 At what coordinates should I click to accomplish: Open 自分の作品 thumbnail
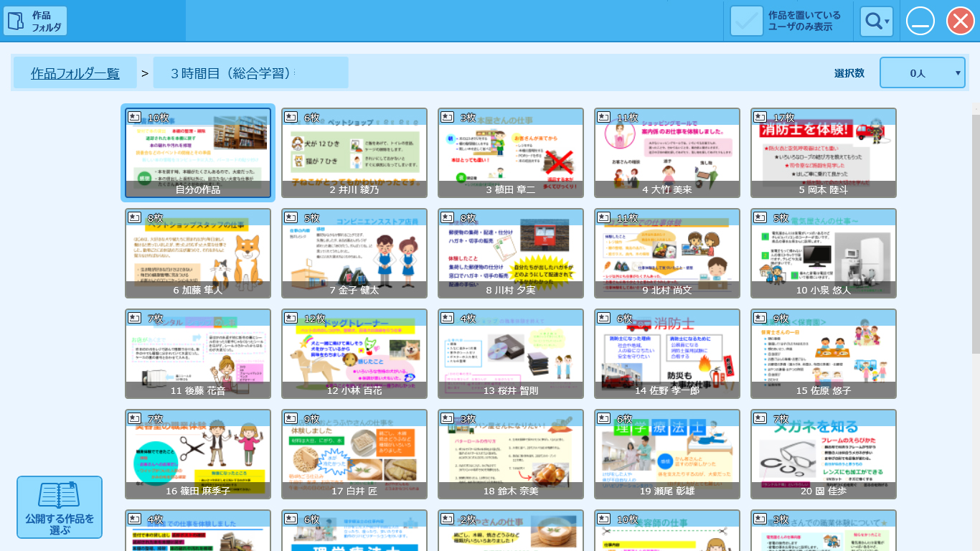click(x=198, y=153)
